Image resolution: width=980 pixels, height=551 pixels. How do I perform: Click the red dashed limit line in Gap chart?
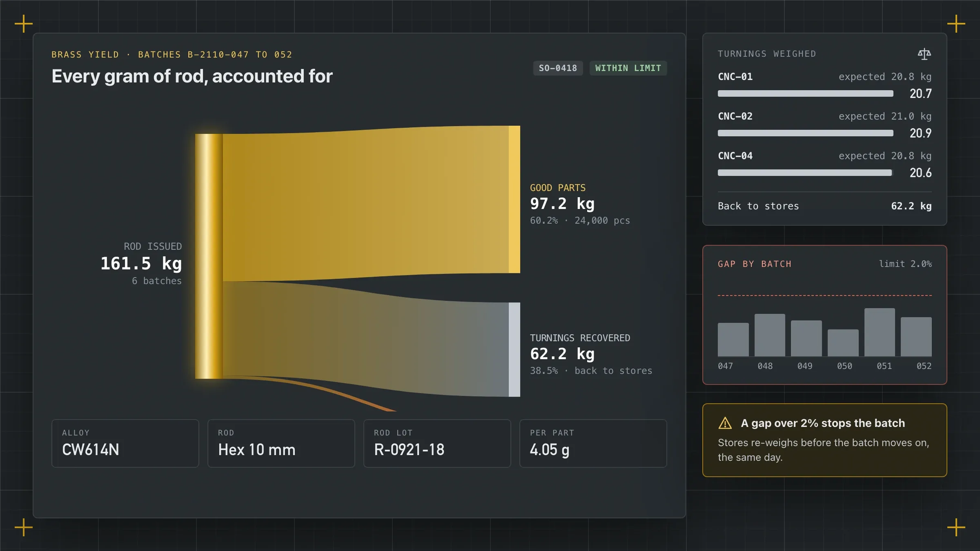point(825,295)
